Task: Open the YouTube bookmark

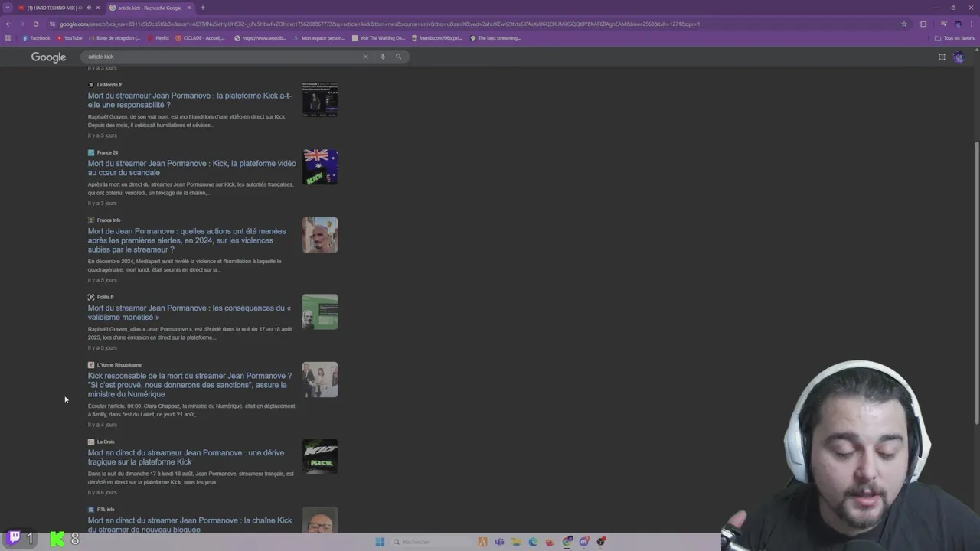Action: [x=69, y=38]
